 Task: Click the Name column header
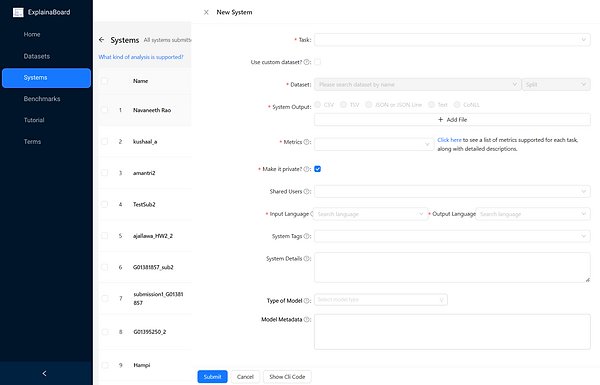click(140, 81)
